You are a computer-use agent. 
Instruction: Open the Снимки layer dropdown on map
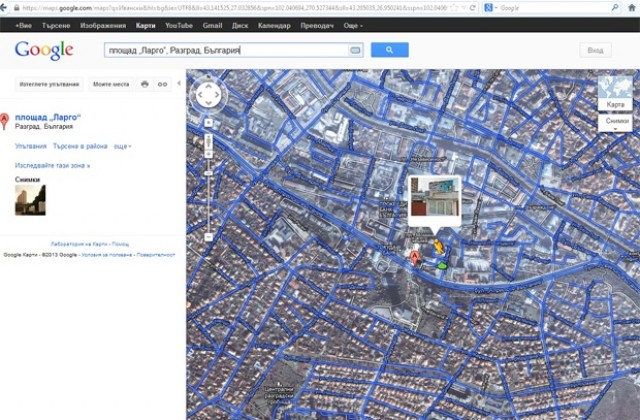615,123
